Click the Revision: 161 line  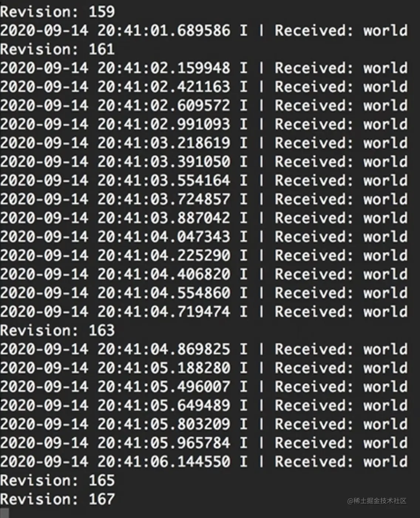[x=57, y=49]
